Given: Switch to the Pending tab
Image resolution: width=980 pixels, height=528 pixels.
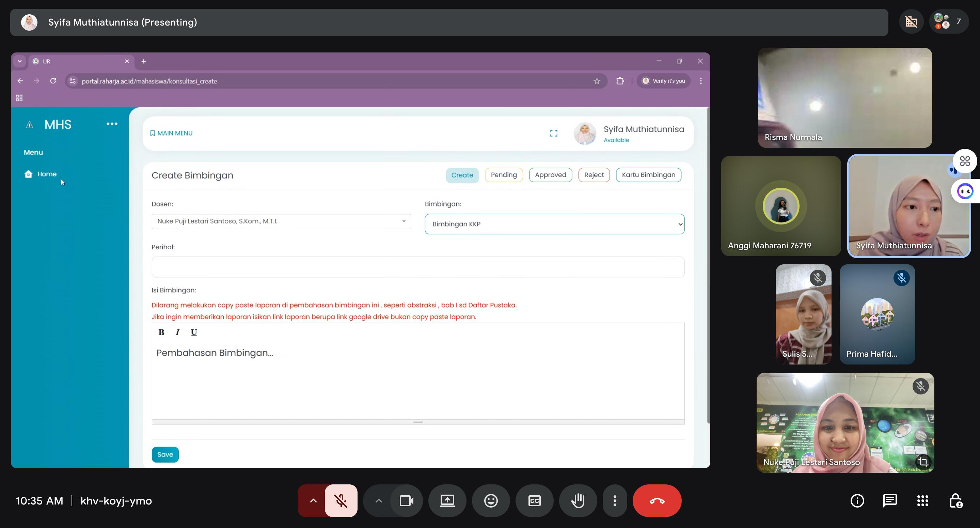Looking at the screenshot, I should click(x=504, y=175).
